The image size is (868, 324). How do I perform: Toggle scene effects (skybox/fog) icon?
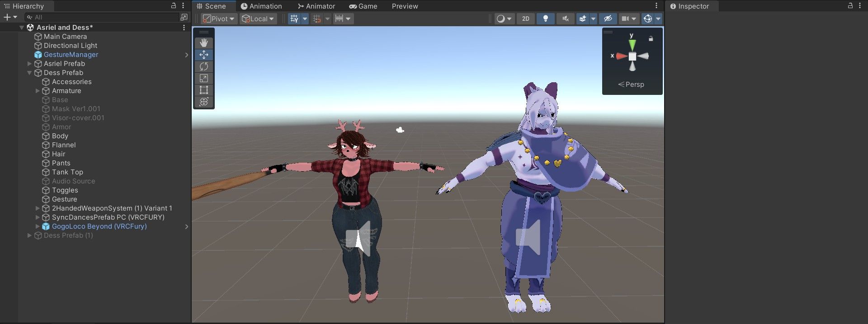[583, 19]
